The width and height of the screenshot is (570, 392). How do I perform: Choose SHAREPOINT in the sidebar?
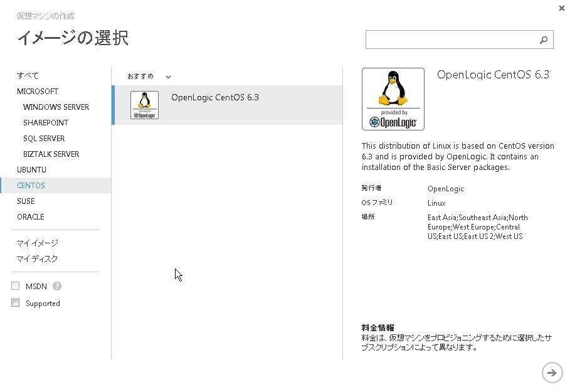click(x=46, y=122)
